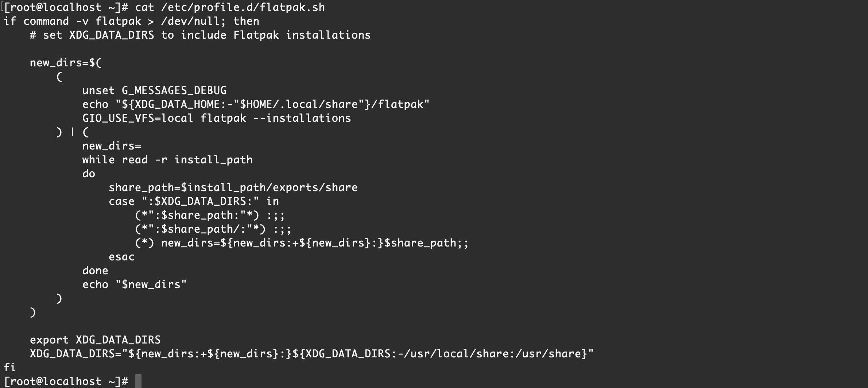Click the 'case' keyword line

(121, 201)
